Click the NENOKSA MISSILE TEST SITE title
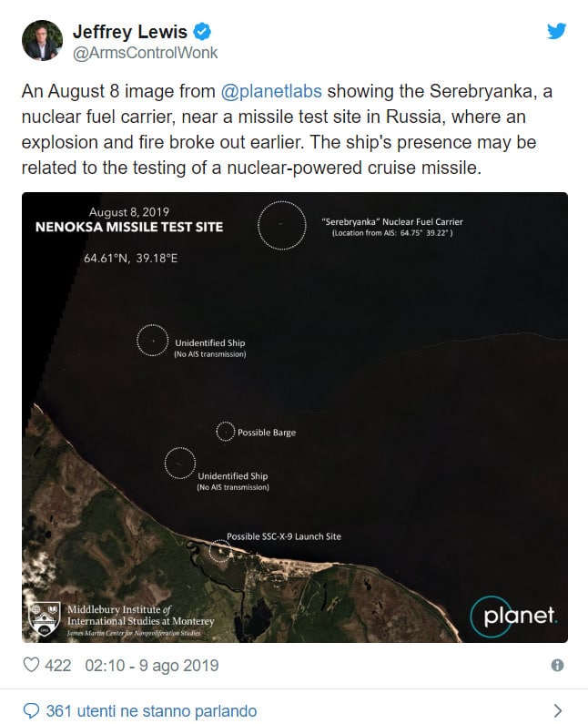This screenshot has width=588, height=724. coord(129,227)
